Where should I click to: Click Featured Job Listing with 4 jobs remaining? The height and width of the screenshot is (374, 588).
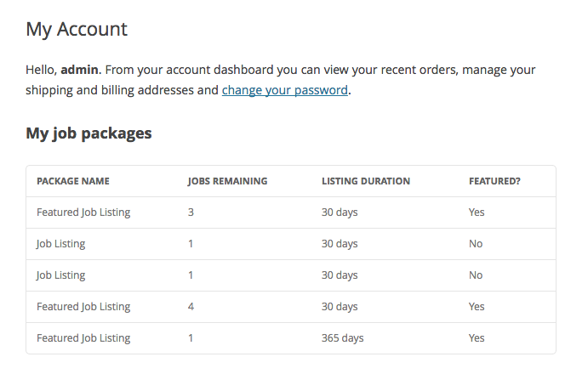tap(83, 307)
